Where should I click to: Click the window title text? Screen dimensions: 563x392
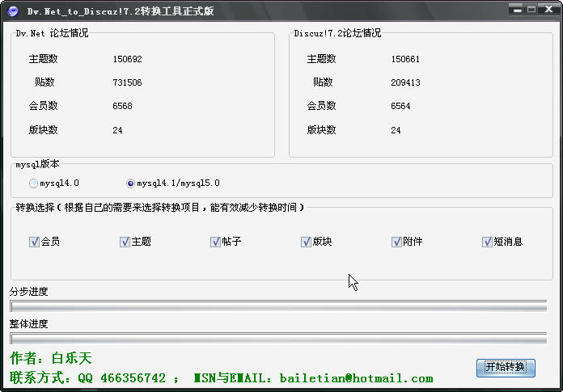click(121, 11)
